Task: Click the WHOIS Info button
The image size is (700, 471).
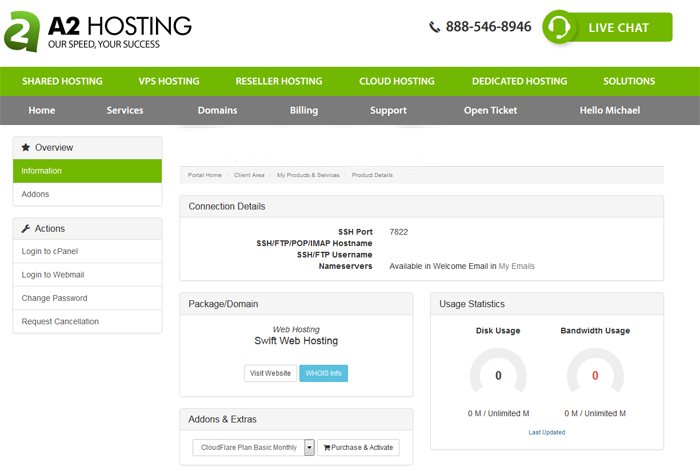Action: click(x=324, y=373)
